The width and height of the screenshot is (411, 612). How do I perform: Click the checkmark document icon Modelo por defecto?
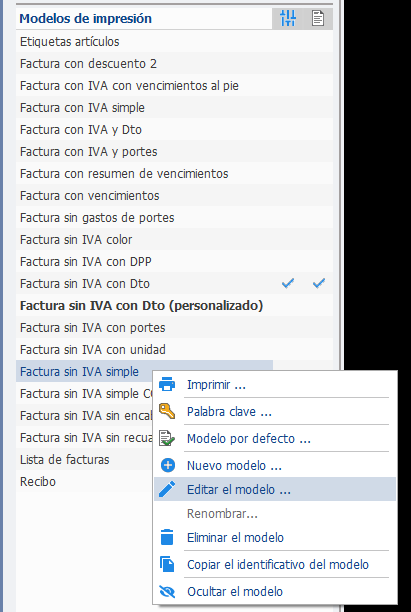pos(167,438)
